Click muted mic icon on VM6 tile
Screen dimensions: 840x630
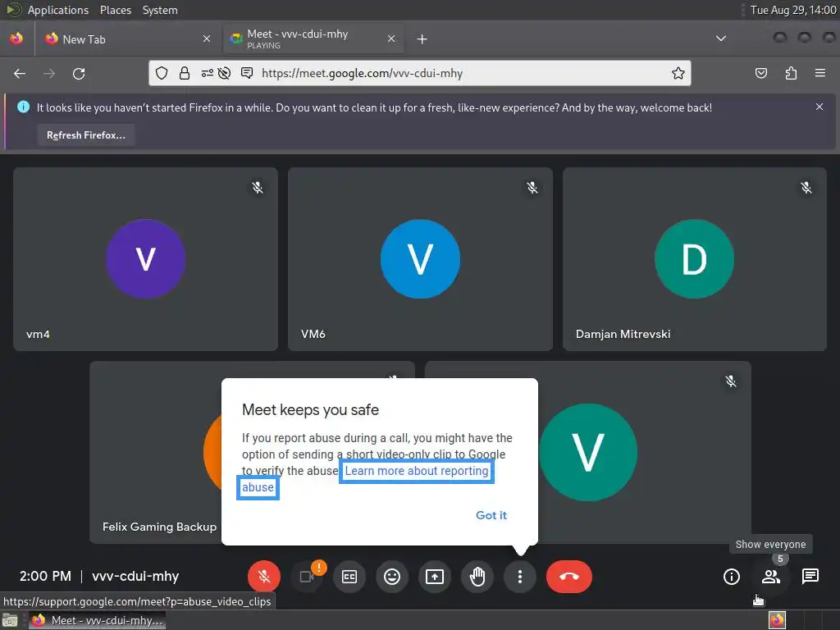(x=532, y=188)
